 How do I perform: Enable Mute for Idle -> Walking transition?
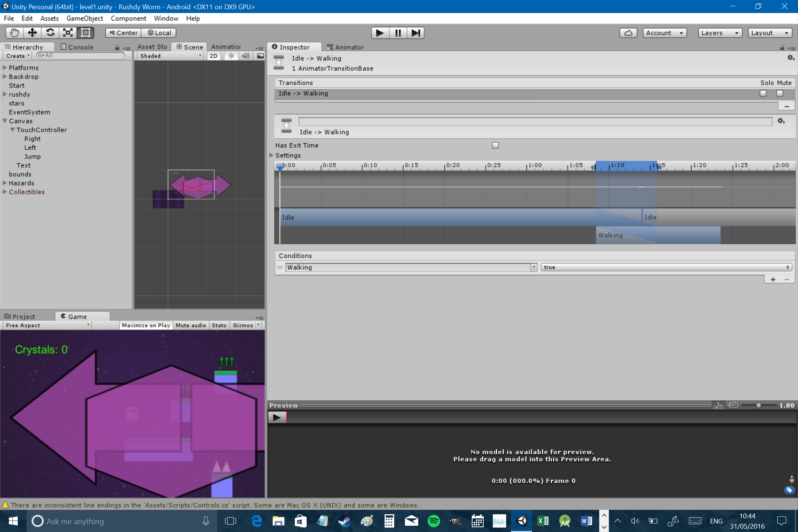(780, 93)
